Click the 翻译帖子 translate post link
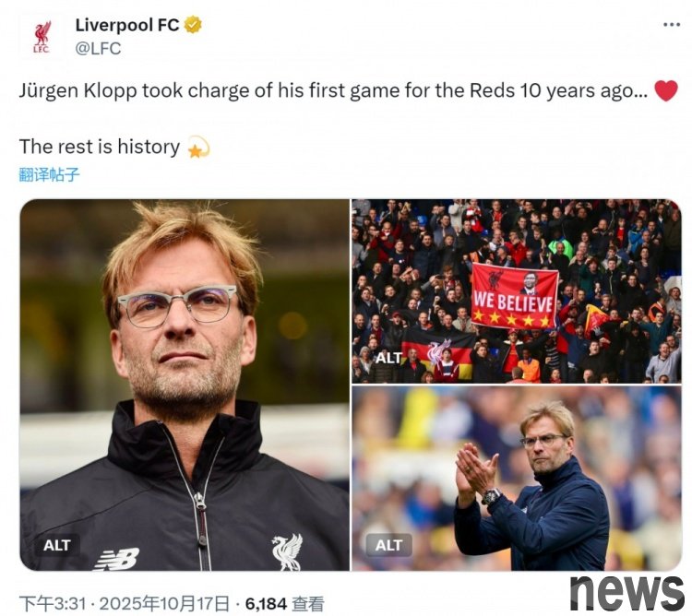The height and width of the screenshot is (616, 692). pos(50,174)
